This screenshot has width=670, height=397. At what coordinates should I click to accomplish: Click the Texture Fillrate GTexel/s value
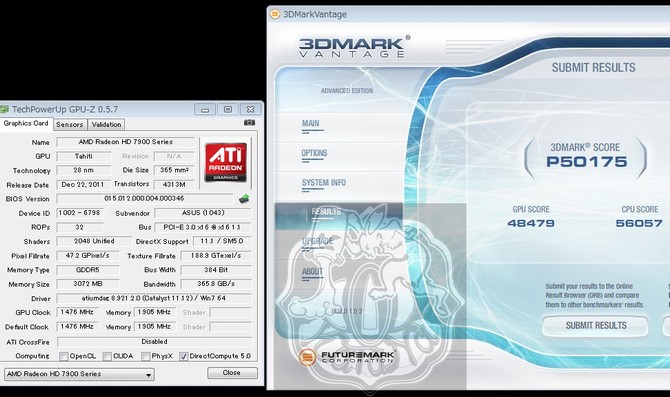coord(216,256)
